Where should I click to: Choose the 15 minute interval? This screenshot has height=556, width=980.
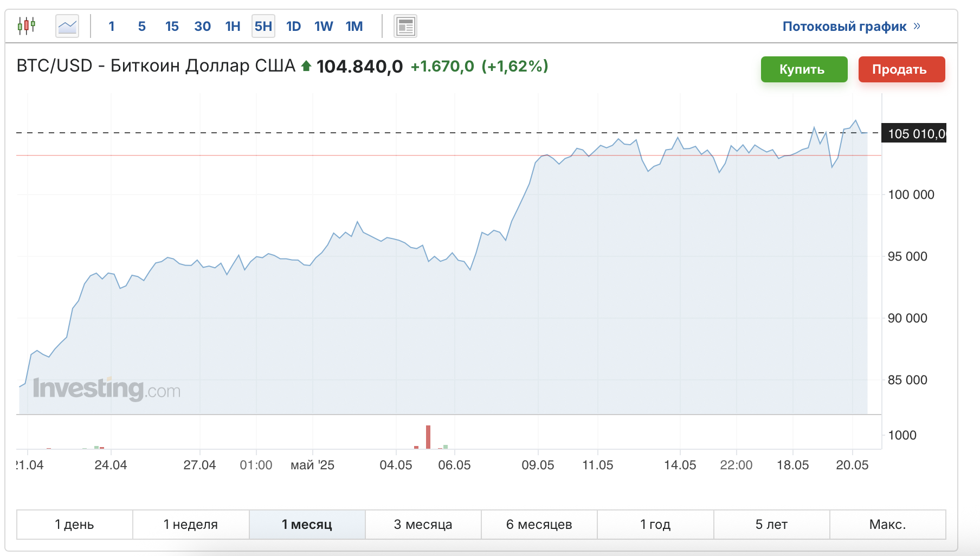172,26
